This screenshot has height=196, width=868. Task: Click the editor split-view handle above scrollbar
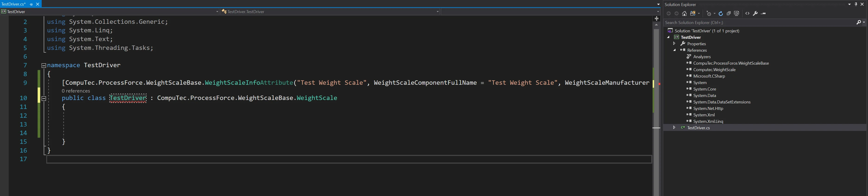click(x=656, y=19)
